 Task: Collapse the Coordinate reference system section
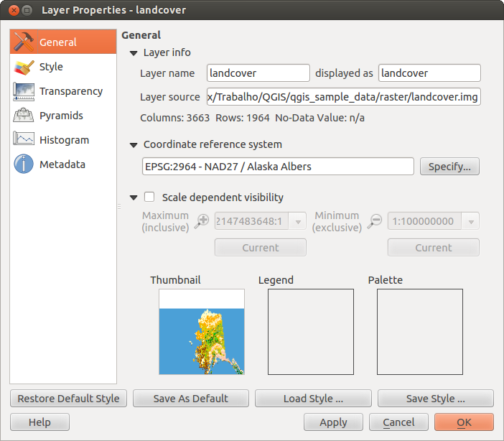[x=134, y=145]
